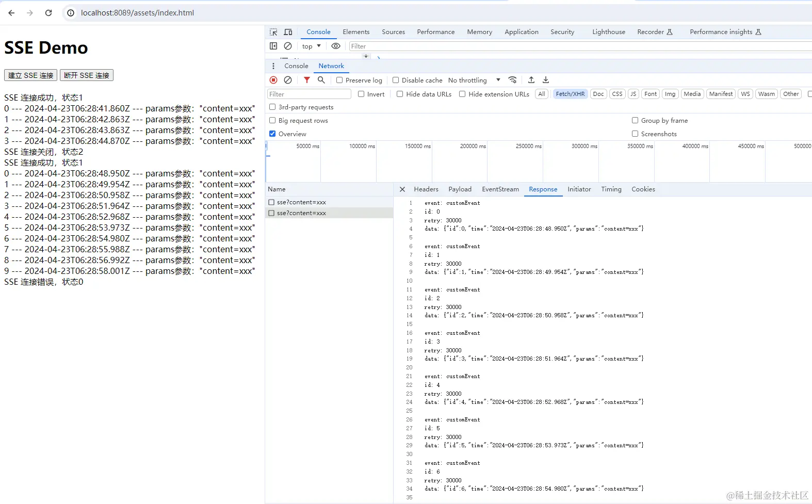The image size is (812, 504).
Task: Go back using the browser back arrow
Action: click(11, 13)
